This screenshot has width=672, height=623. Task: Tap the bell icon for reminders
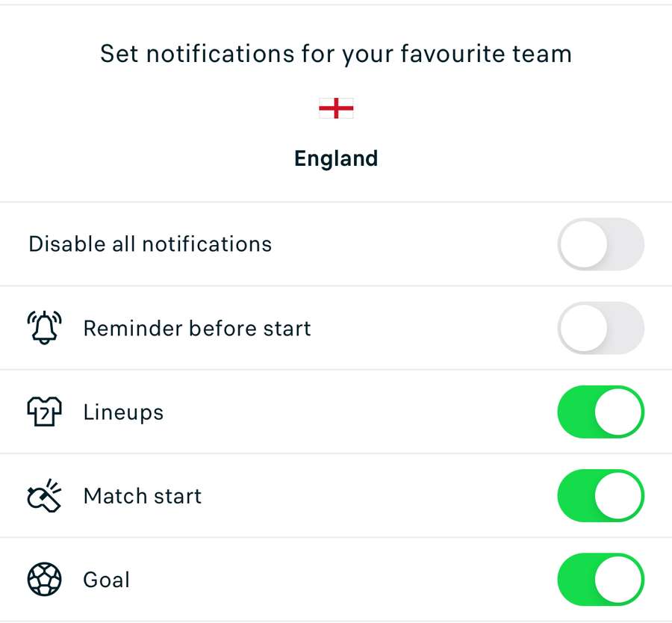[x=44, y=328]
